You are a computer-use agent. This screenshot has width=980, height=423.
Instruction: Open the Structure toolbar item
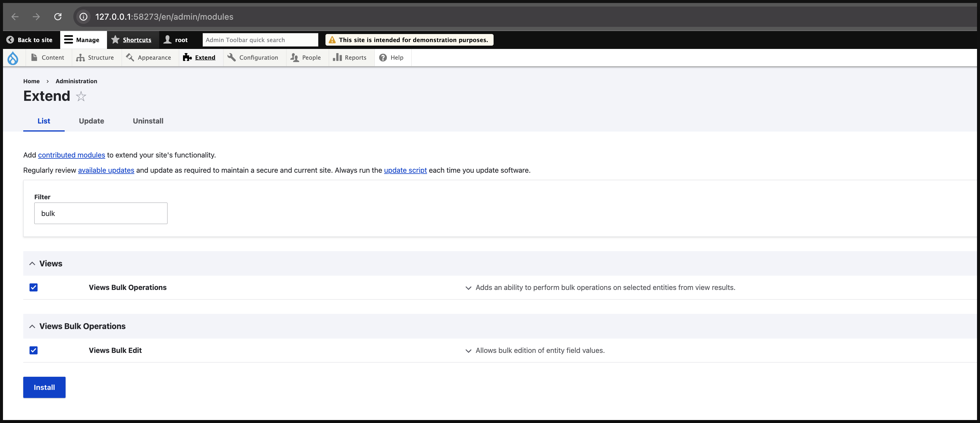pos(95,58)
